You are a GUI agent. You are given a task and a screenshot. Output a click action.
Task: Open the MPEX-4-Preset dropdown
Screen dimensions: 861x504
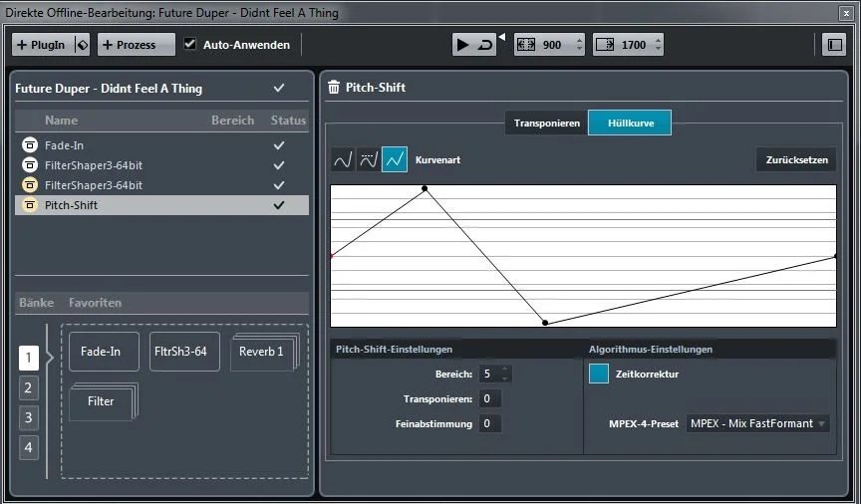(x=757, y=424)
